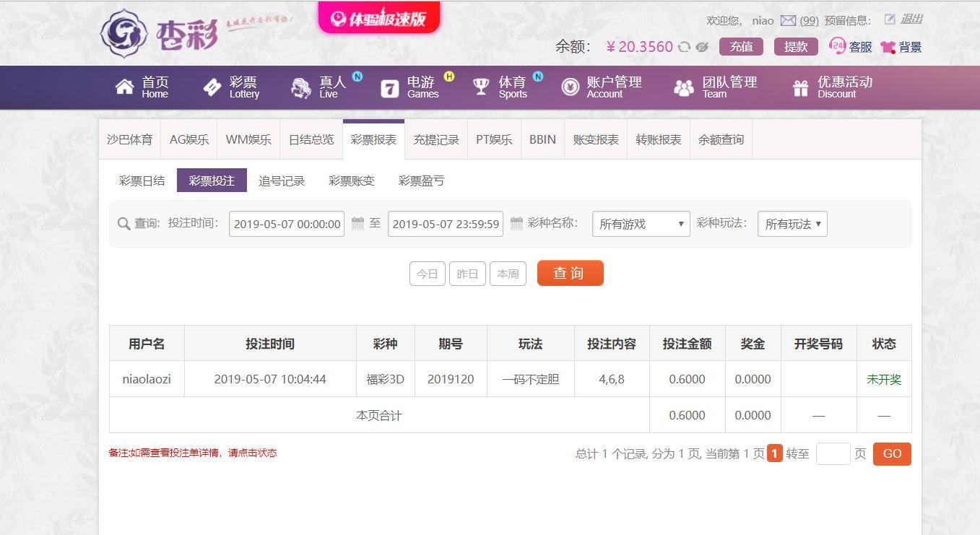
Task: Click the 杏彩 site logo
Action: pyautogui.click(x=159, y=33)
